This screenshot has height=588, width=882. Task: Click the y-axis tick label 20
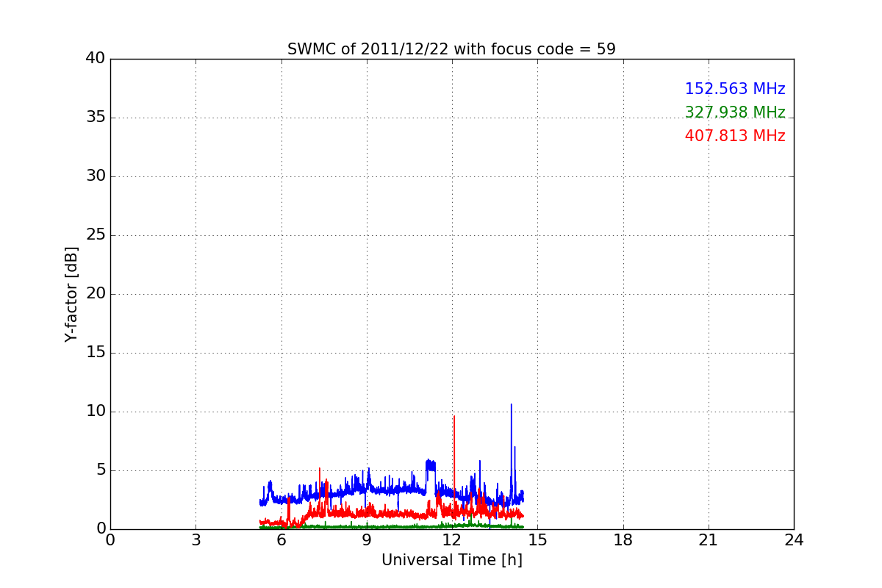pos(96,293)
